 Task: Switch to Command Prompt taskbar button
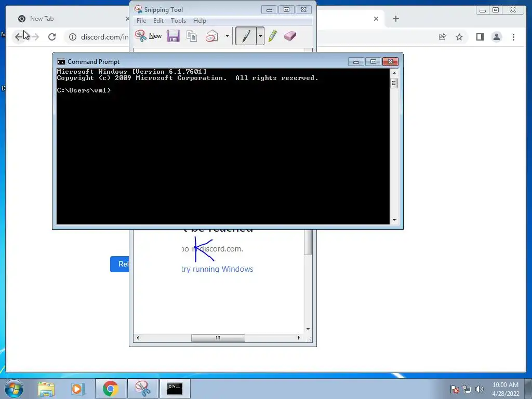175,389
